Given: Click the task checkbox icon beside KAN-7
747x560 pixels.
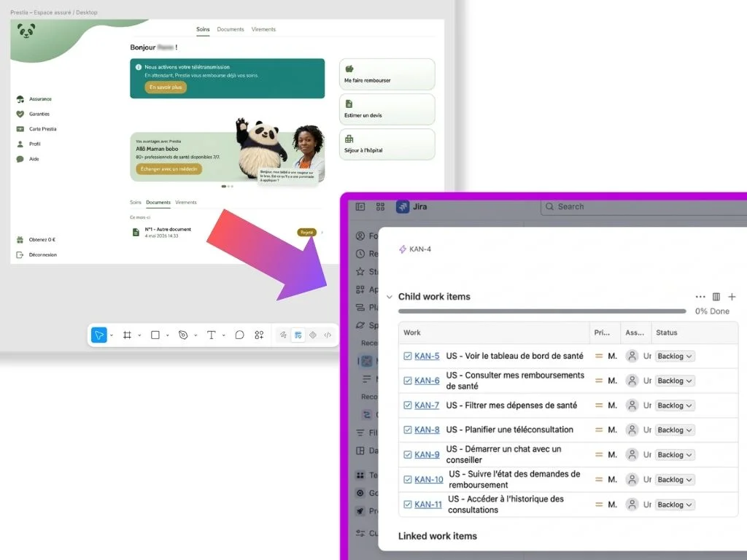Looking at the screenshot, I should pyautogui.click(x=407, y=405).
